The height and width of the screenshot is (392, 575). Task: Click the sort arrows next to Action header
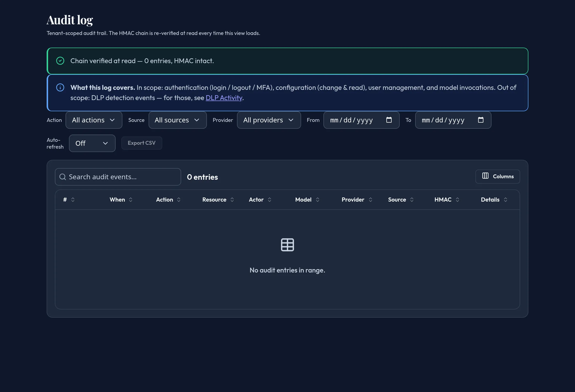coord(179,200)
